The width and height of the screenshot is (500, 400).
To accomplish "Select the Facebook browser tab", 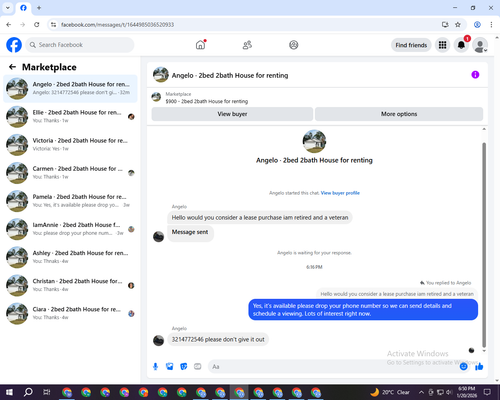I will [x=23, y=8].
